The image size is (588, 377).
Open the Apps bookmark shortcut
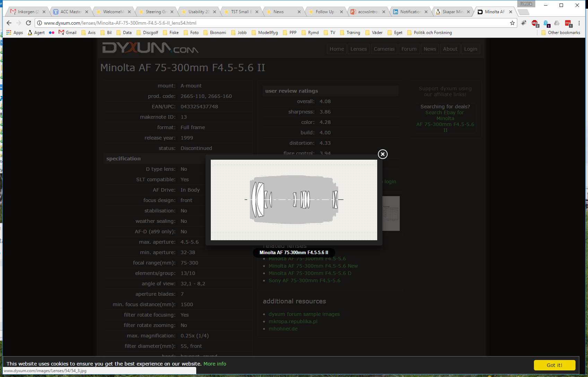point(15,33)
